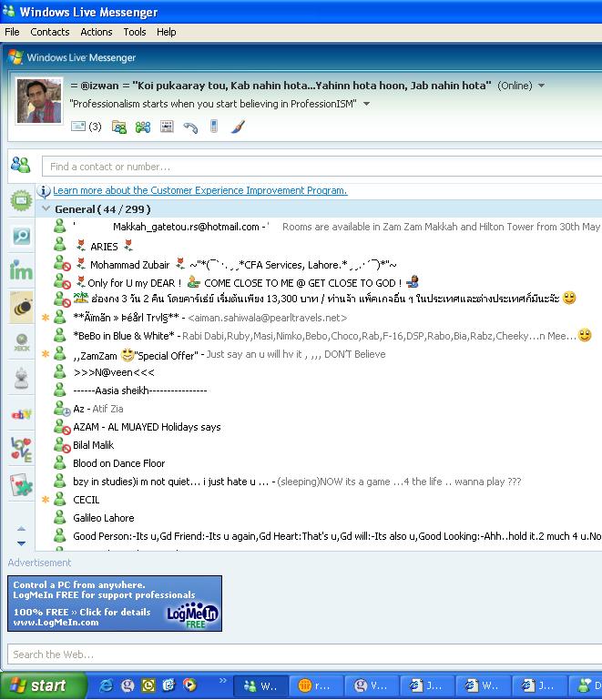Open the Contacts menu
Screen dimensions: 602x700
(50, 32)
